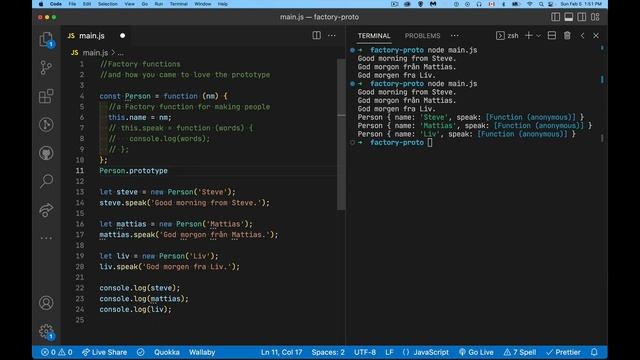This screenshot has width=640, height=360.
Task: Open the Live Share sidebar icon
Action: point(46,209)
